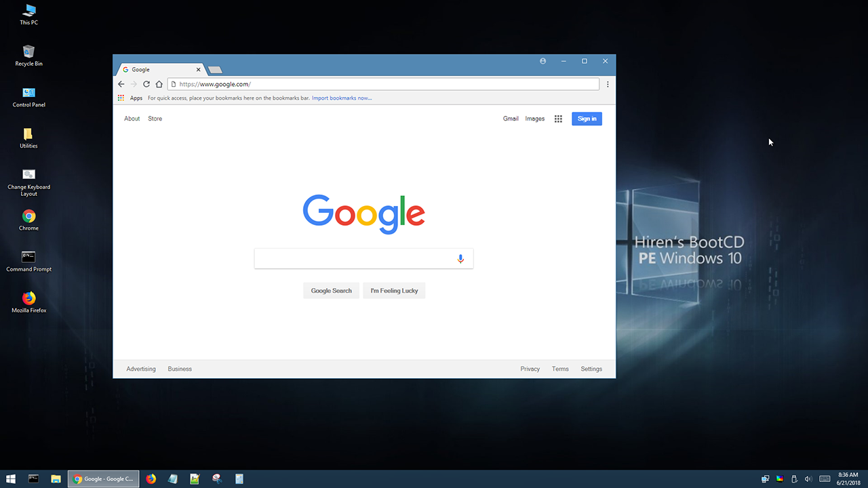The width and height of the screenshot is (868, 488).
Task: Open a new tab in Chrome
Action: click(x=215, y=70)
